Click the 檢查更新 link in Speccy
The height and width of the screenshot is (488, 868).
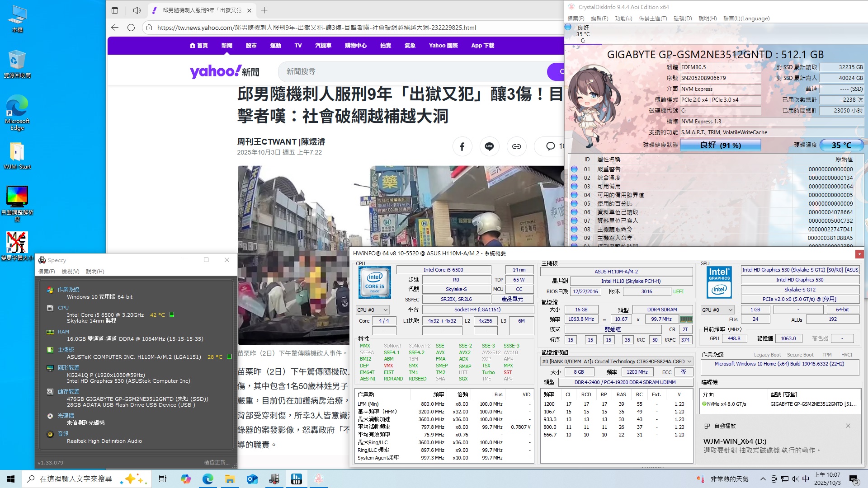click(x=217, y=463)
